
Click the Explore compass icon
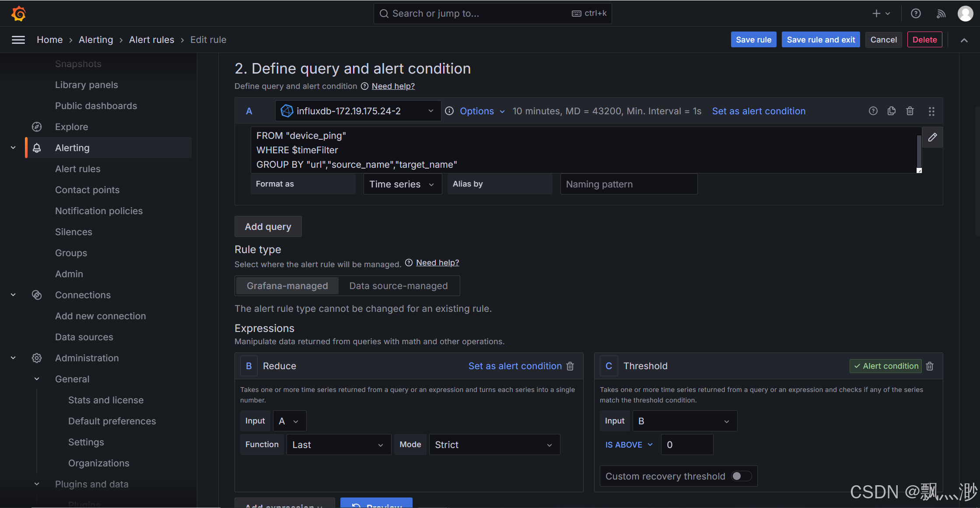(x=37, y=127)
